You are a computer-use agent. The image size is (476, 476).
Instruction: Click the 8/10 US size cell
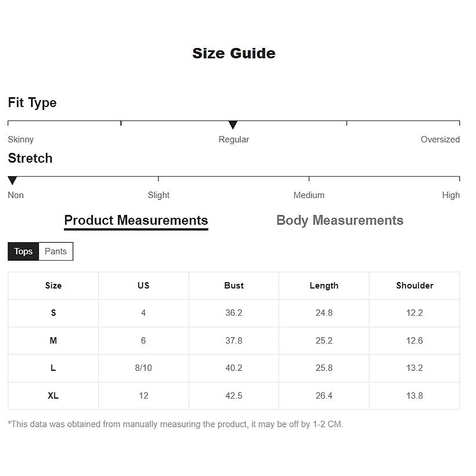(143, 368)
